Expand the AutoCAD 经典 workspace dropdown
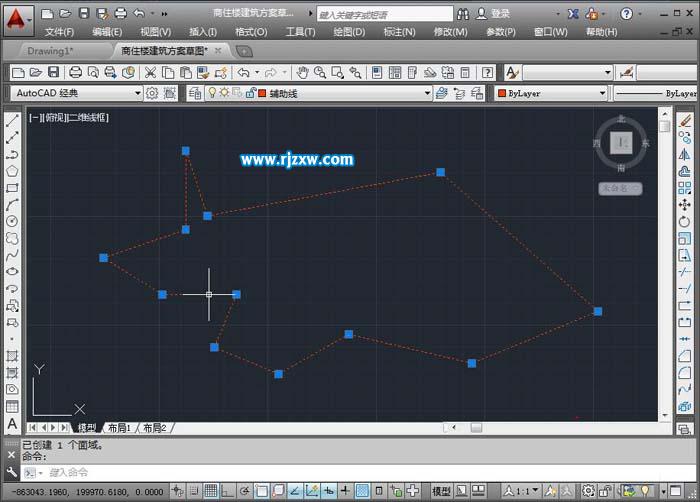Viewport: 700px width, 502px height. (x=138, y=93)
